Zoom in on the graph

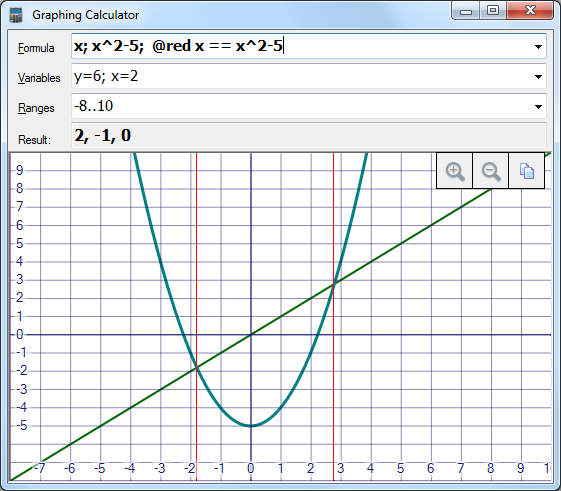click(x=454, y=171)
